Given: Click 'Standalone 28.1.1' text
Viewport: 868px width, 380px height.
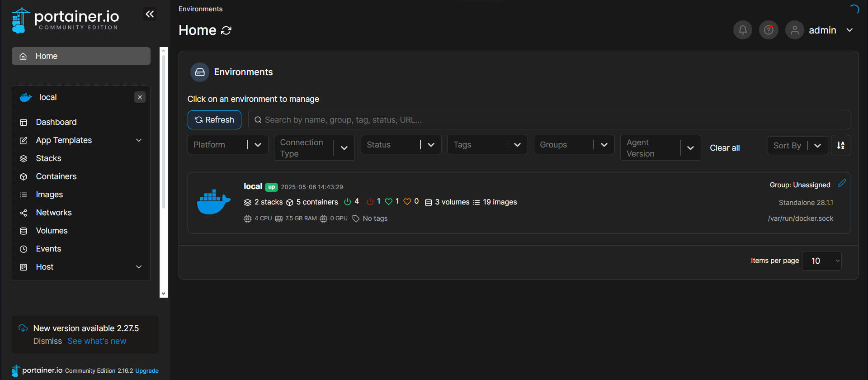Looking at the screenshot, I should (x=806, y=203).
